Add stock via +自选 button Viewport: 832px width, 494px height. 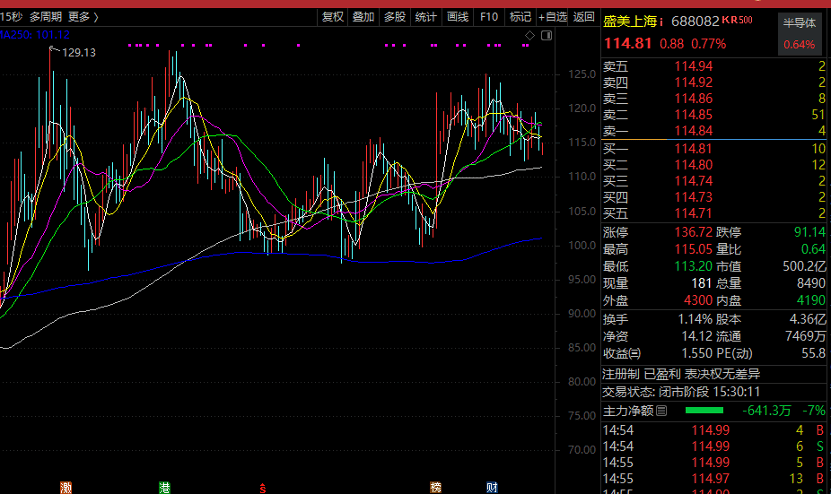pos(552,17)
